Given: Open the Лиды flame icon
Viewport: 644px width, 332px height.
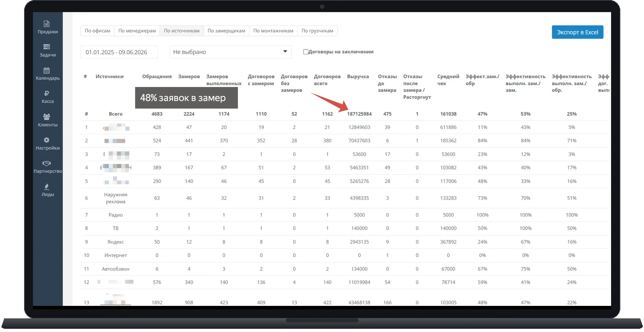Looking at the screenshot, I should click(47, 187).
